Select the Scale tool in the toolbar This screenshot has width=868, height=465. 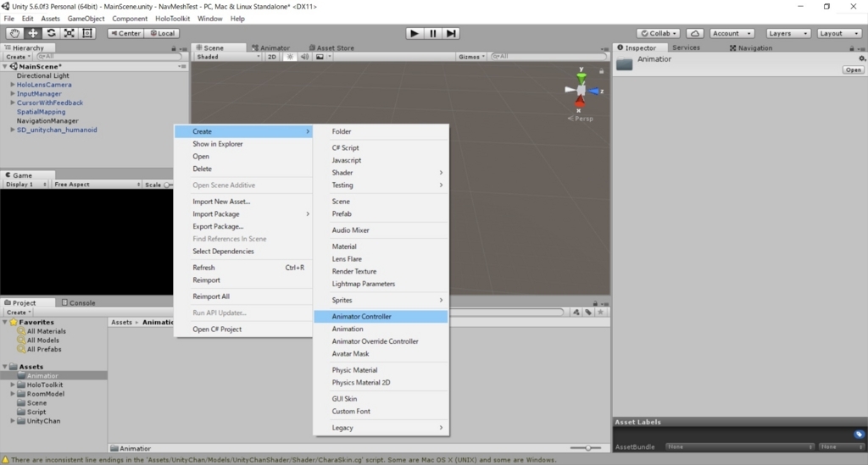(x=70, y=33)
